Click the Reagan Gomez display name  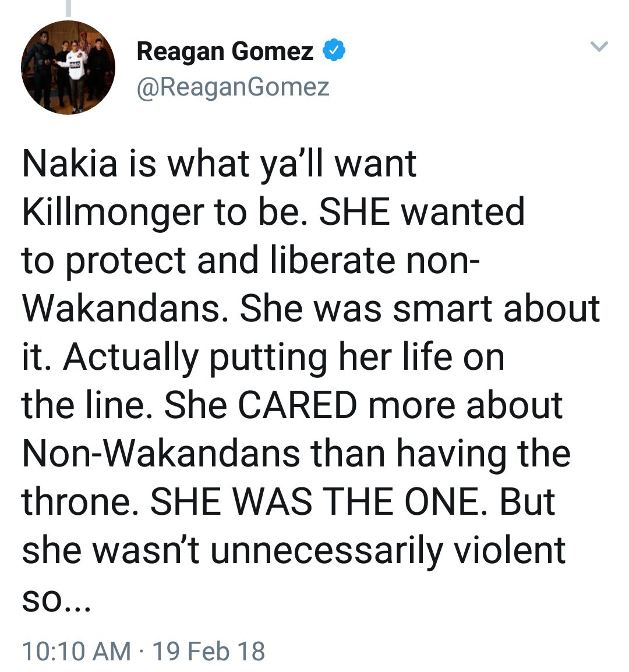coord(225,51)
